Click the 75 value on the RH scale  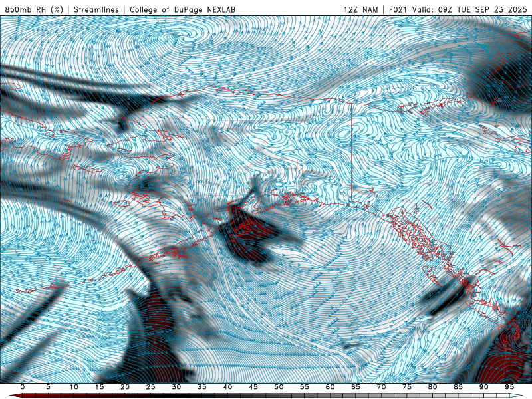[x=407, y=387]
